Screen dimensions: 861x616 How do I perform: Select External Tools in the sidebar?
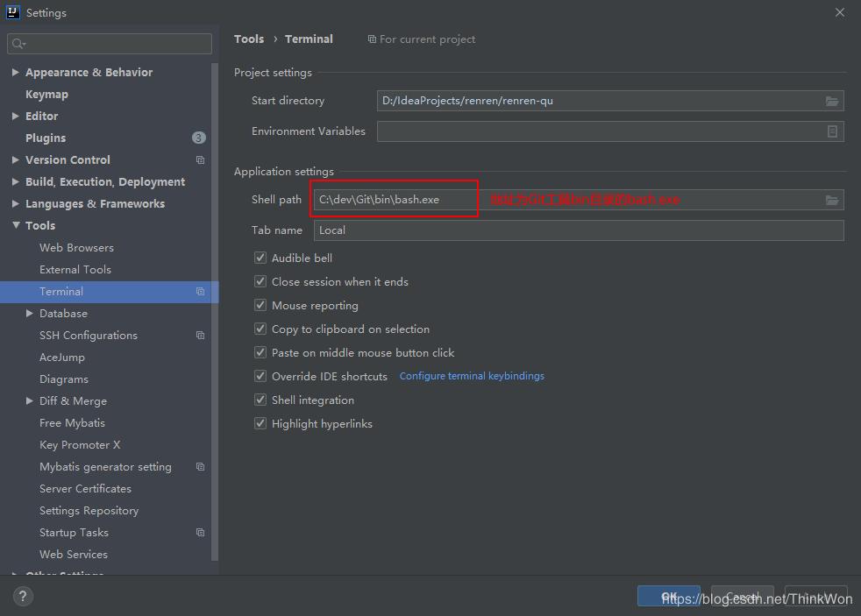coord(75,270)
